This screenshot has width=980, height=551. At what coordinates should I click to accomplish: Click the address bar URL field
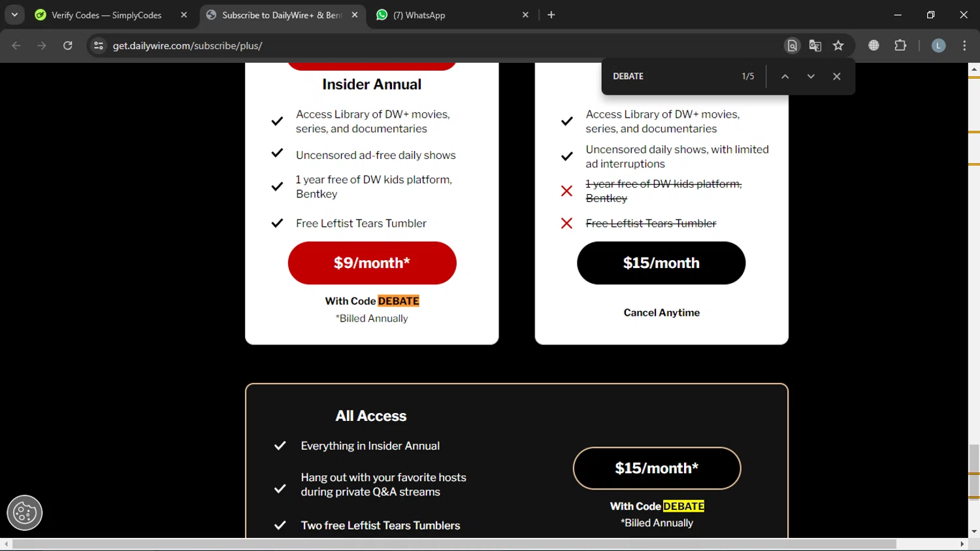pyautogui.click(x=392, y=46)
